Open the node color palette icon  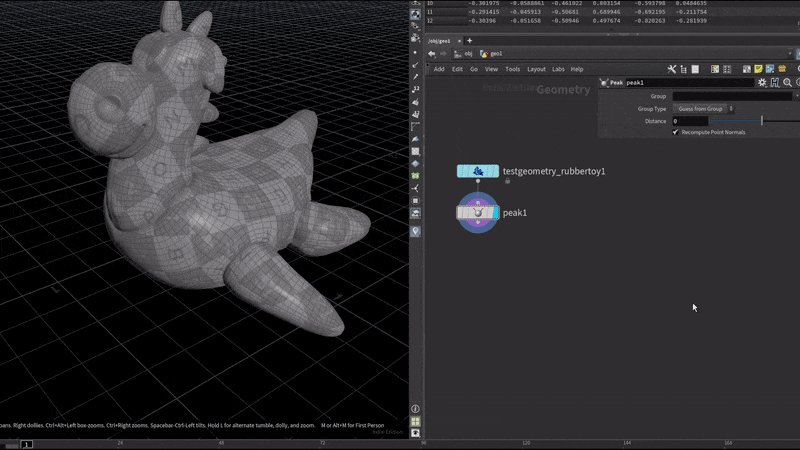coord(715,69)
